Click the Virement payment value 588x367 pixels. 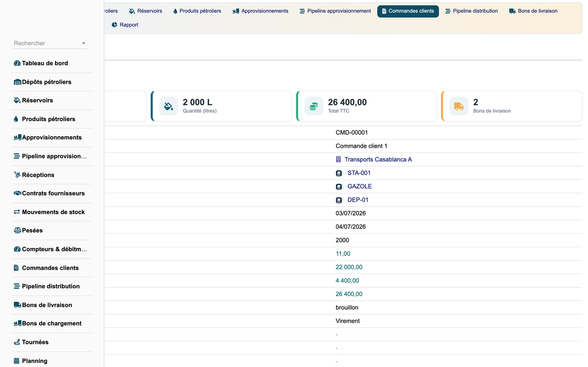pos(348,321)
